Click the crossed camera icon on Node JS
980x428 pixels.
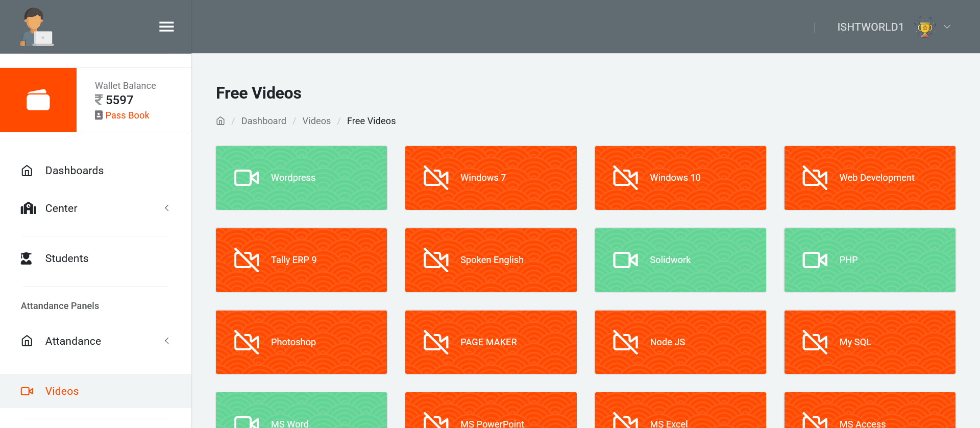coord(626,342)
